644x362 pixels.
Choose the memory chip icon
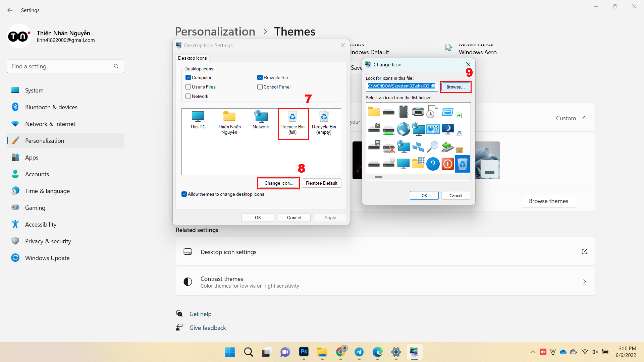403,112
